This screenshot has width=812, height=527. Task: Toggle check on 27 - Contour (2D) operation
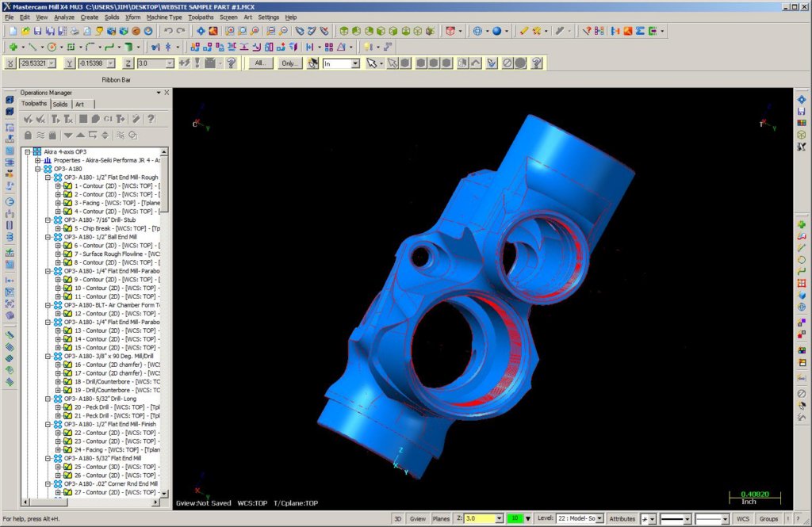click(68, 492)
